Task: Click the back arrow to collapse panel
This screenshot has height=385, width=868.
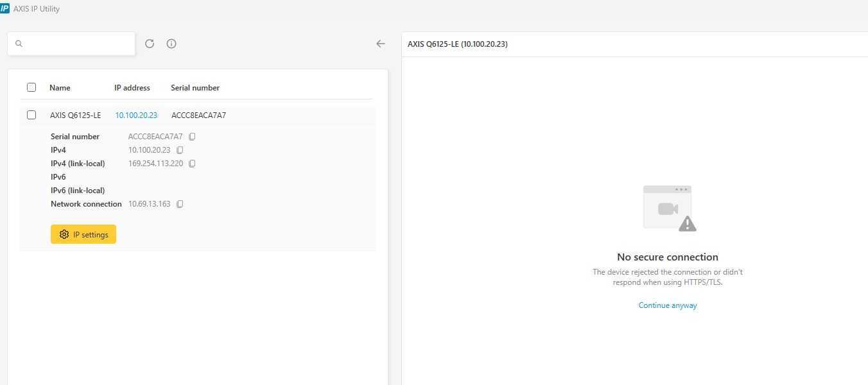Action: tap(381, 44)
